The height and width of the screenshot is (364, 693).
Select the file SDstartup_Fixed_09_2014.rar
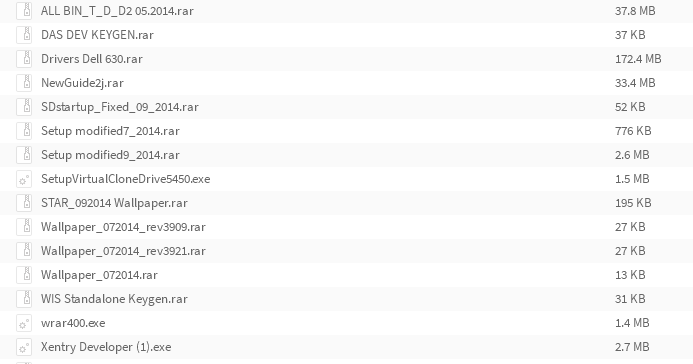click(x=120, y=107)
